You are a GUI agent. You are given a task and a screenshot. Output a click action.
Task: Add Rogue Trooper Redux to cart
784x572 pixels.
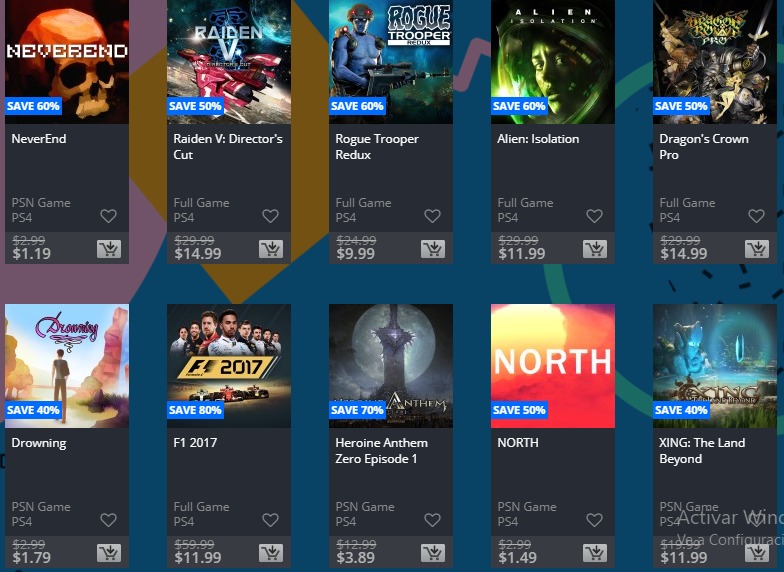coord(433,248)
